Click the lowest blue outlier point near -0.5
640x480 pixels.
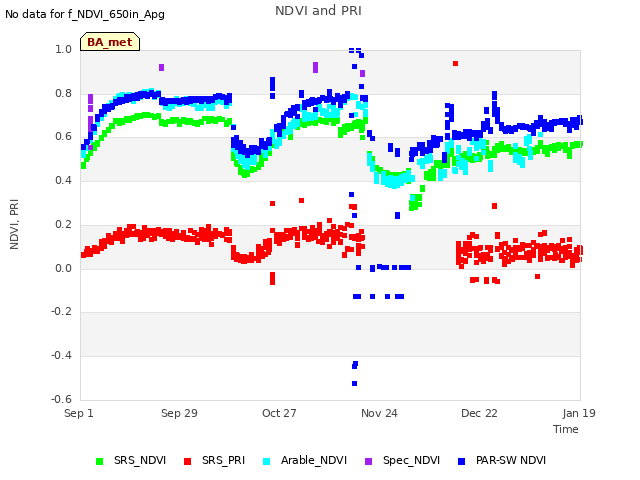coord(354,383)
